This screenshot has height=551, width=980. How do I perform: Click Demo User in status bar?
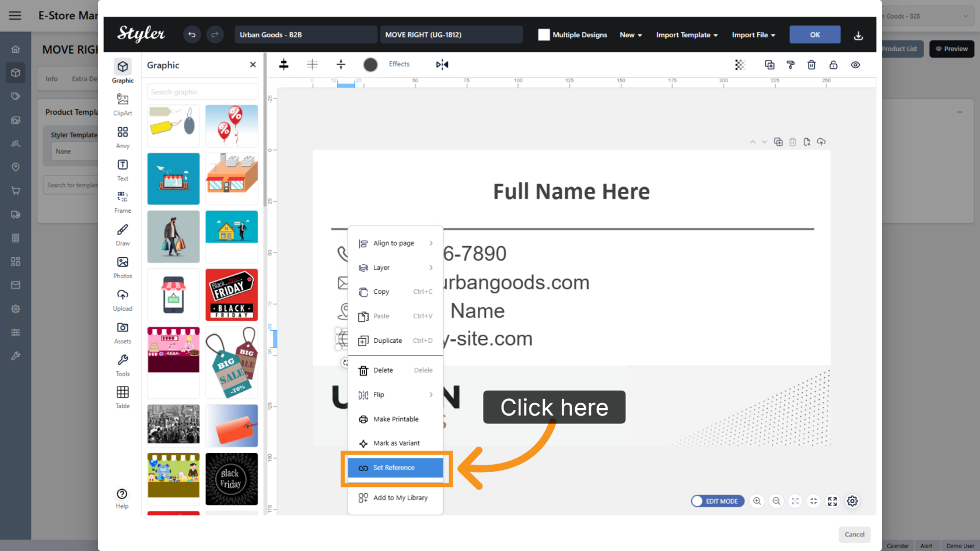coord(960,546)
